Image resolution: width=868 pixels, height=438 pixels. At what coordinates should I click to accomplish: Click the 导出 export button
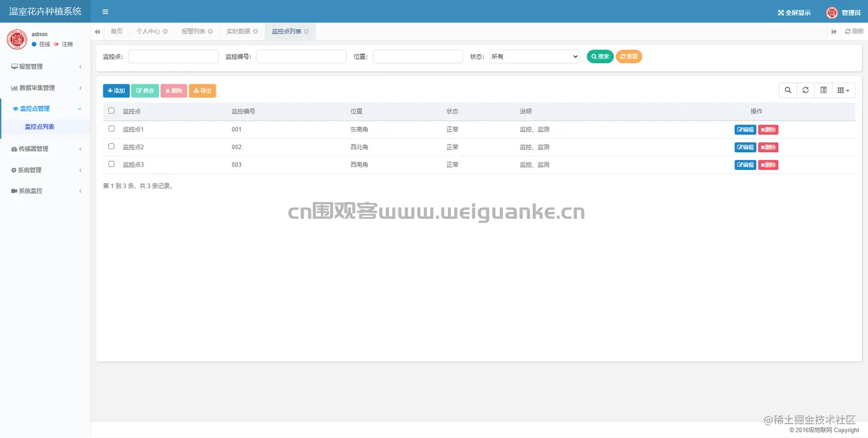pyautogui.click(x=203, y=91)
